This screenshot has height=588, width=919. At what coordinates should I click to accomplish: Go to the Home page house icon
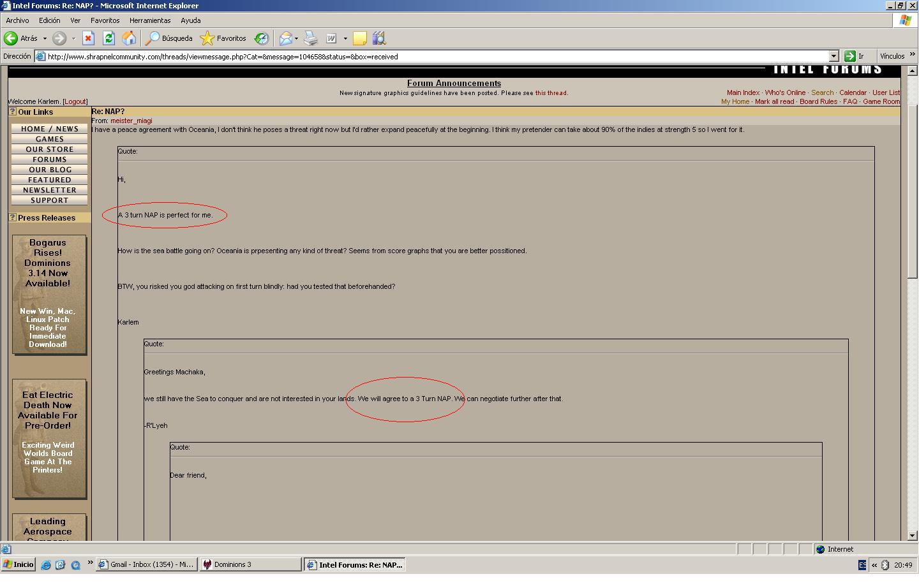click(129, 38)
